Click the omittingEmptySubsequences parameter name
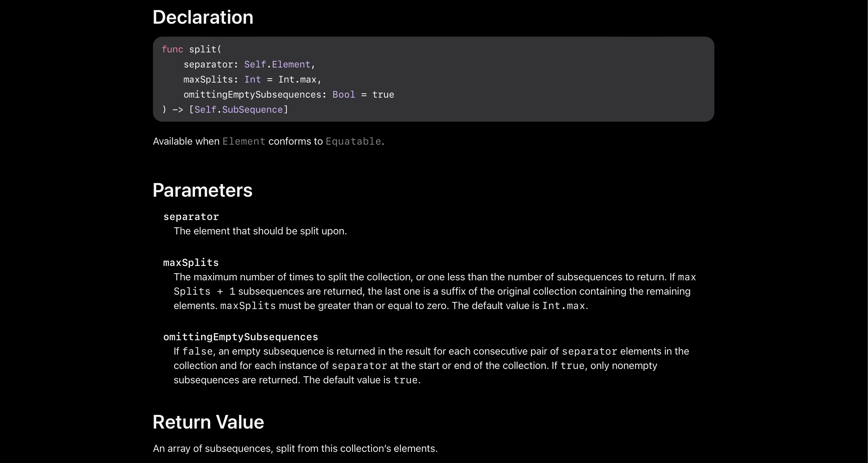The width and height of the screenshot is (868, 463). tap(241, 337)
